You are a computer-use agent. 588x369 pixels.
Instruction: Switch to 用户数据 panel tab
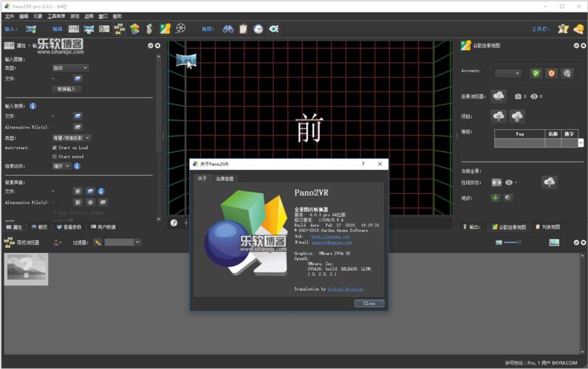point(103,227)
